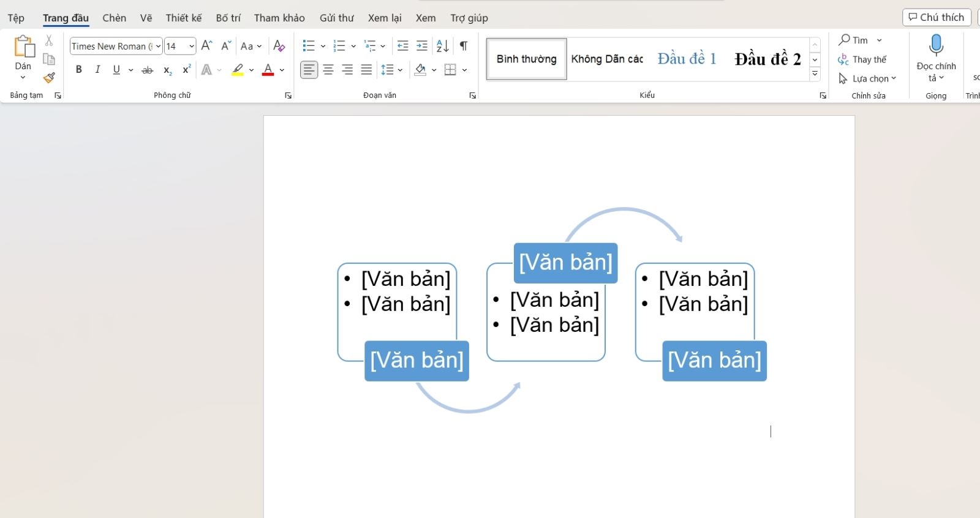
Task: Switch to the Tham khảo tab
Action: (x=279, y=18)
